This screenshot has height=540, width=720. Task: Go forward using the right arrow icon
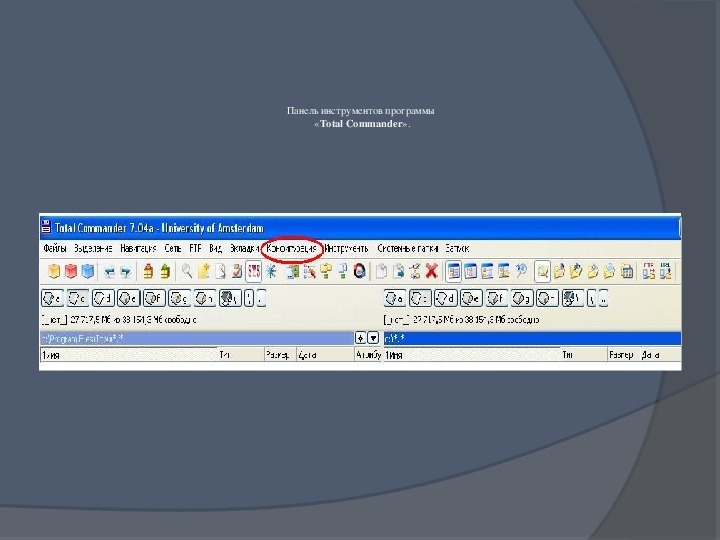[125, 272]
